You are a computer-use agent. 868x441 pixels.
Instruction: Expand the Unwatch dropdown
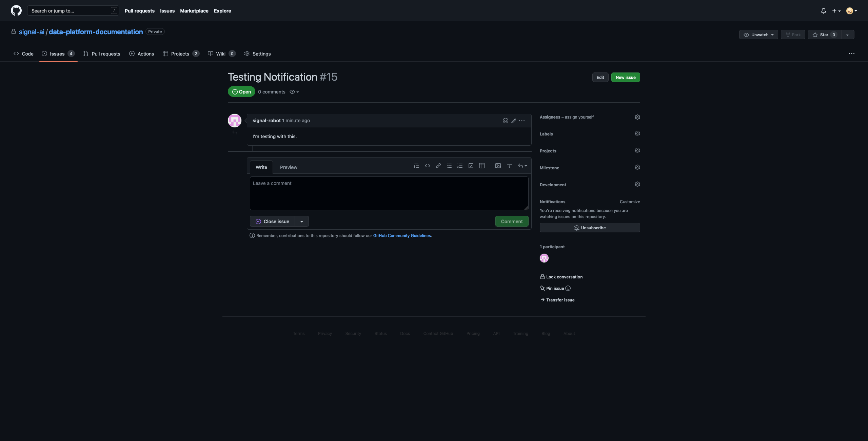758,35
